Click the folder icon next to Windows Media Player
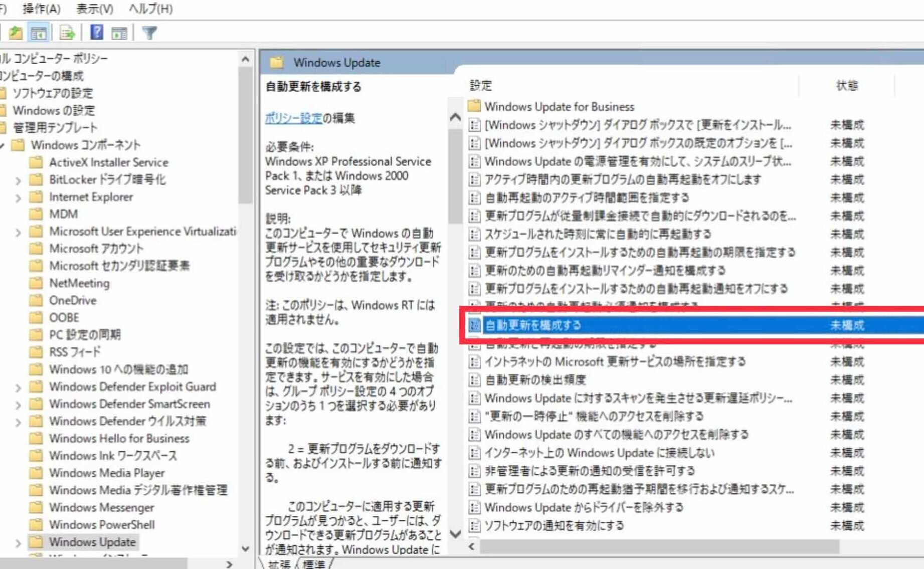Viewport: 924px width, 569px height. [36, 473]
